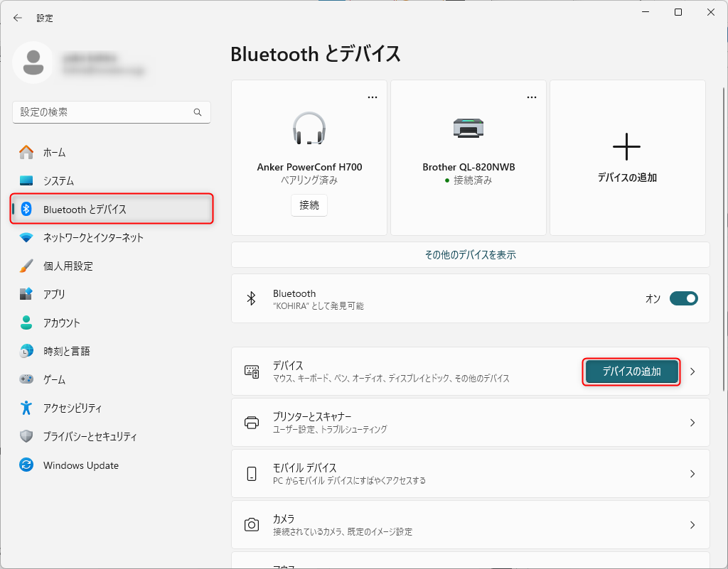This screenshot has width=728, height=569.
Task: Click the back arrow in the title bar
Action: 18,18
